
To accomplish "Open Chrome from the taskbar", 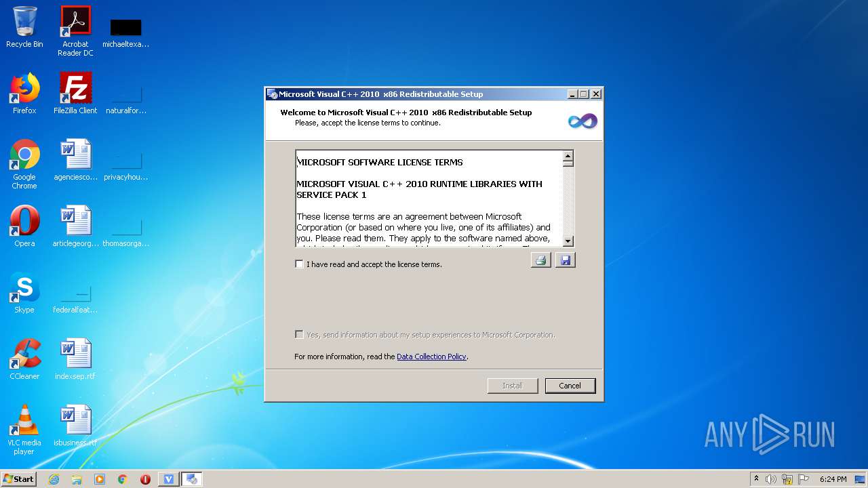I will [123, 479].
